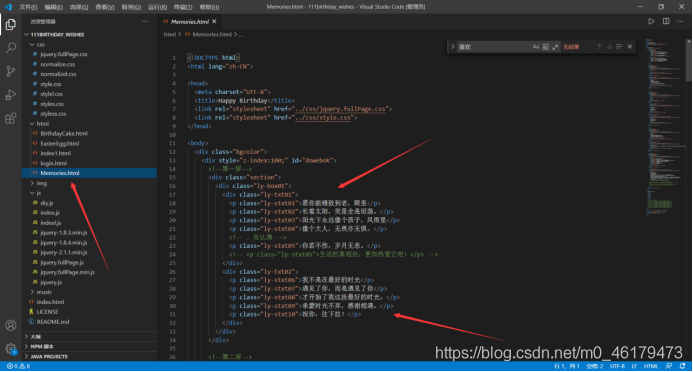The image size is (693, 372).
Task: Close the find widget
Action: 630,46
